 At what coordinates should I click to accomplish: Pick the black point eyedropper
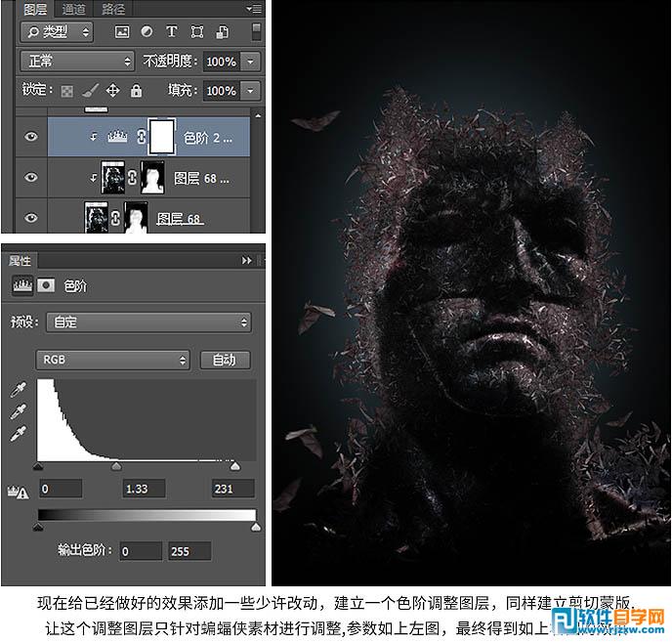click(18, 390)
